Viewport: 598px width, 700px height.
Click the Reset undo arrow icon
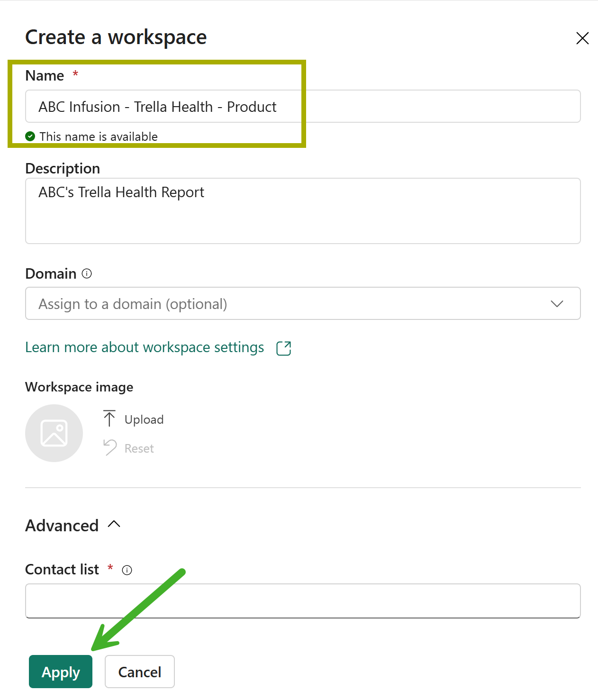(110, 447)
